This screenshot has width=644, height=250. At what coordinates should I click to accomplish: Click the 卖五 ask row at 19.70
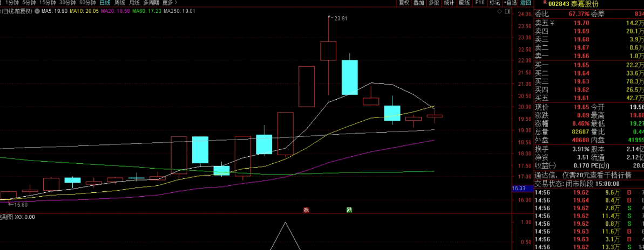[588, 23]
